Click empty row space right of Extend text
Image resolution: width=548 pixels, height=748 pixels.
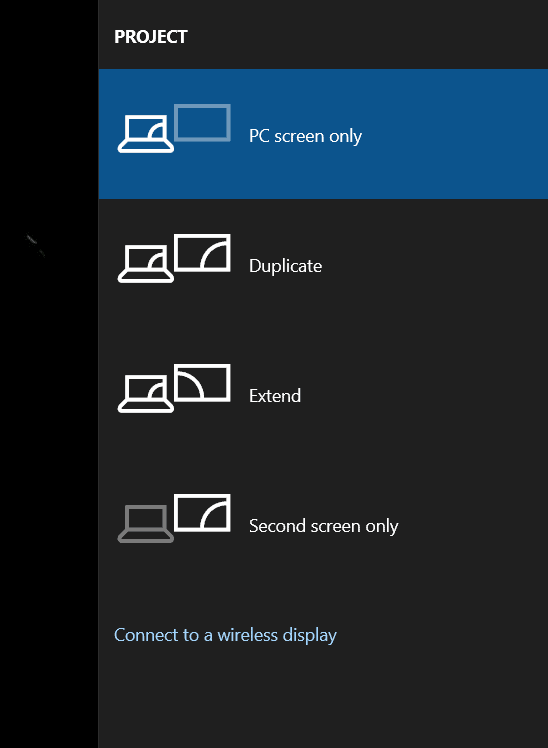coord(424,394)
